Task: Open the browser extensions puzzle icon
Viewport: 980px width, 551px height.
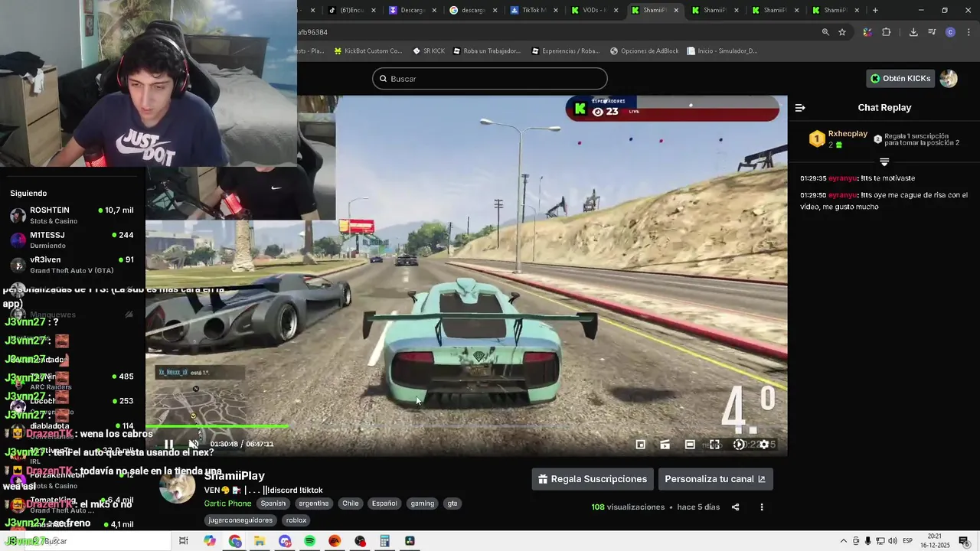Action: (887, 32)
